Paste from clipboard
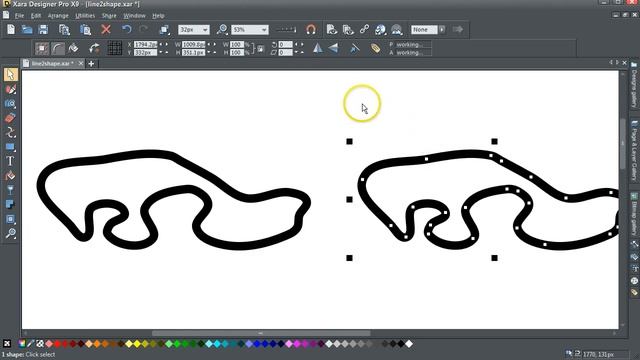The image size is (640, 360). (85, 29)
